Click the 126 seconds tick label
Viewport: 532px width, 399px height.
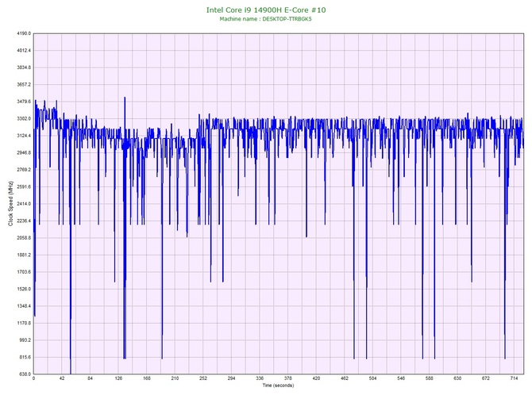click(118, 378)
